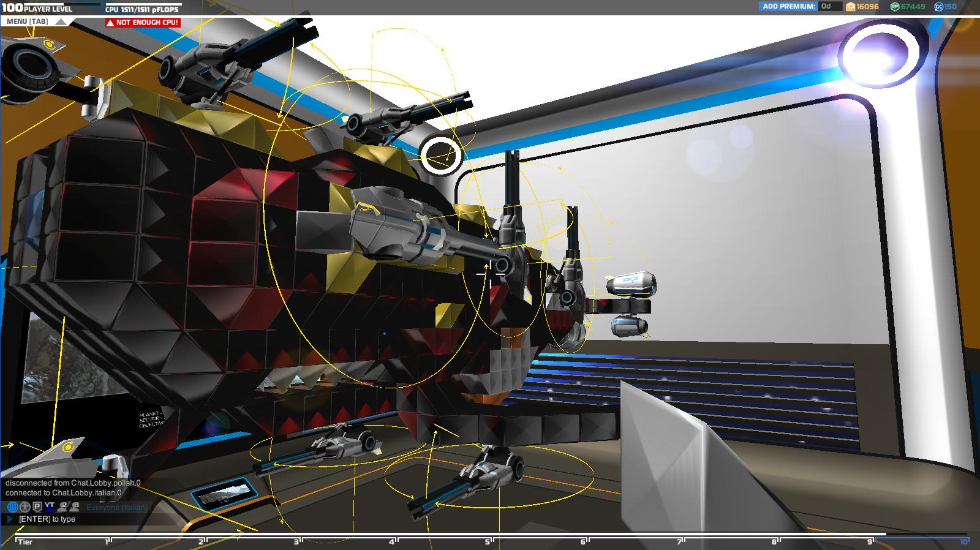The height and width of the screenshot is (550, 980).
Task: Click Tier 4 marker on tier bar
Action: click(x=393, y=541)
